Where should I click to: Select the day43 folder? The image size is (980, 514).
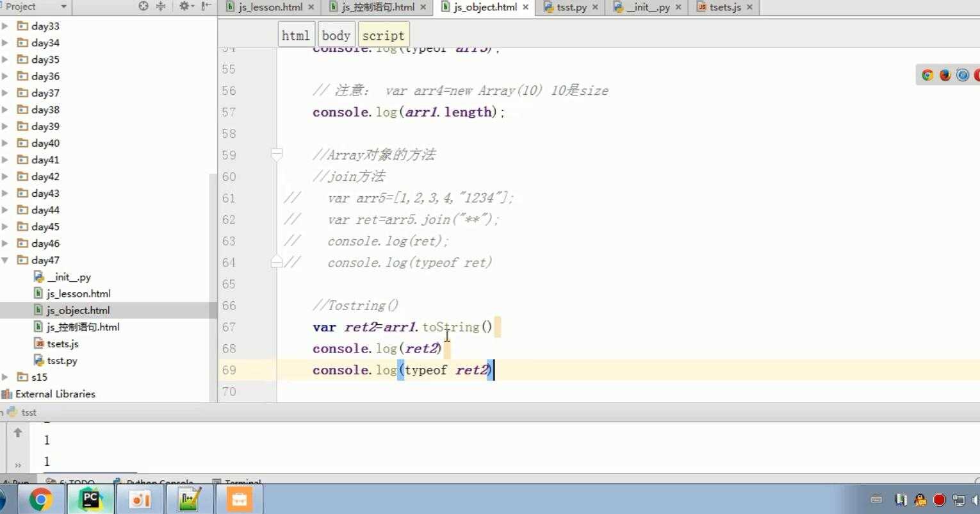(45, 193)
